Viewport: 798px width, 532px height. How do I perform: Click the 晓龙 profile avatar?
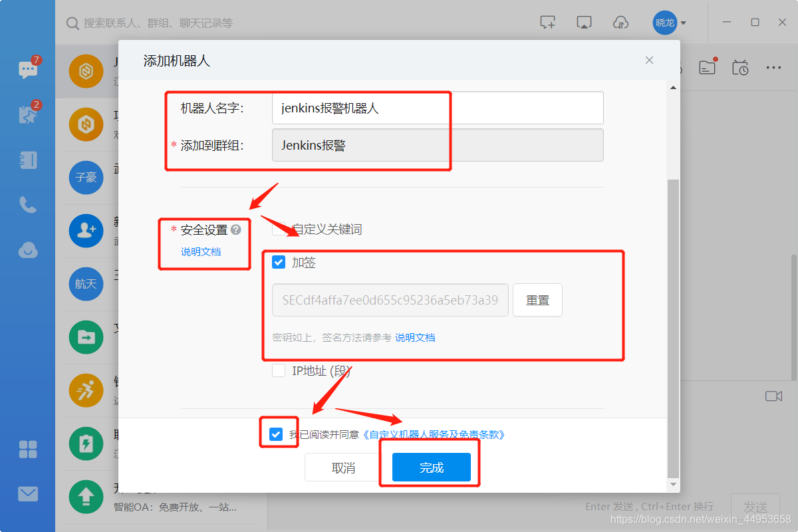click(x=664, y=23)
